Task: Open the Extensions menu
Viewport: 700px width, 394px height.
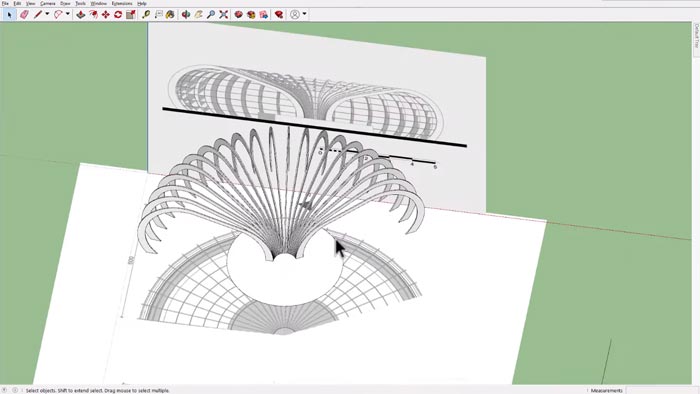Action: tap(122, 3)
